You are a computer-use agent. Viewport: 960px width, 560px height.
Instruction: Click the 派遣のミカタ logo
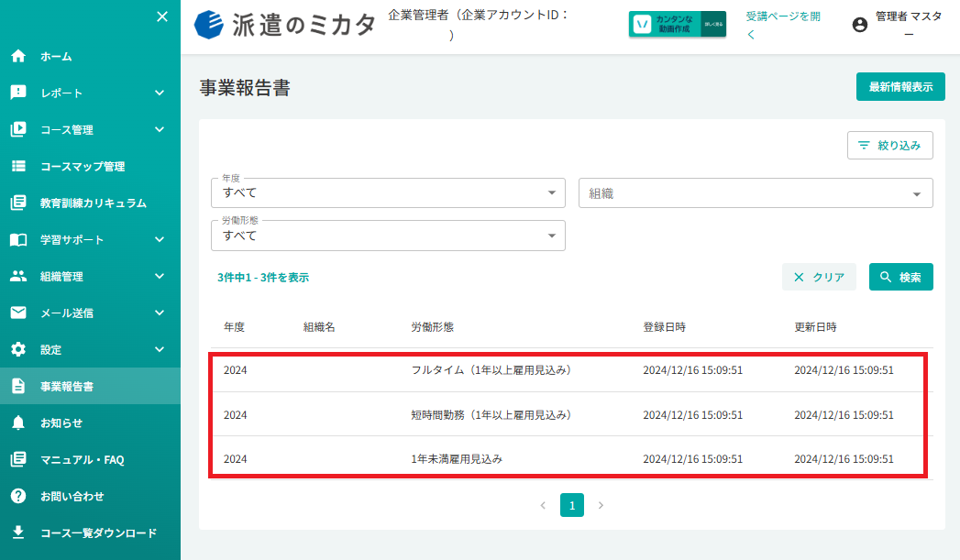pos(284,25)
